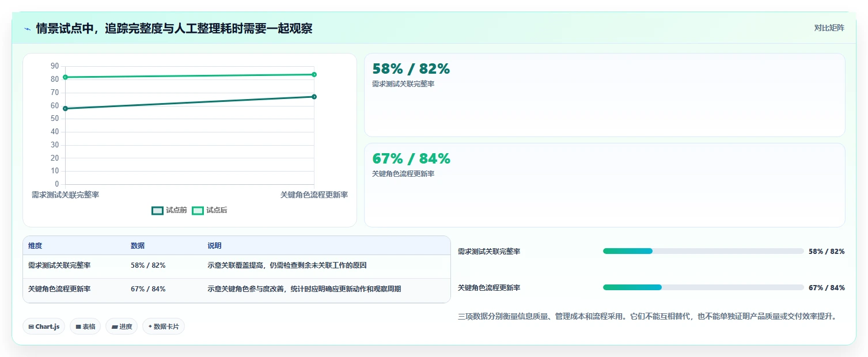The image size is (868, 357).
Task: Click the 需求测试关联完整率 progress bar
Action: pyautogui.click(x=703, y=251)
